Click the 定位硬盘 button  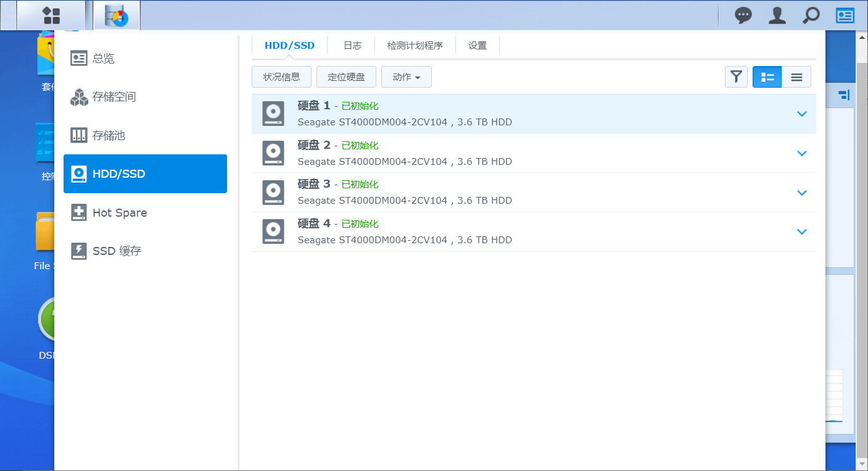(346, 77)
